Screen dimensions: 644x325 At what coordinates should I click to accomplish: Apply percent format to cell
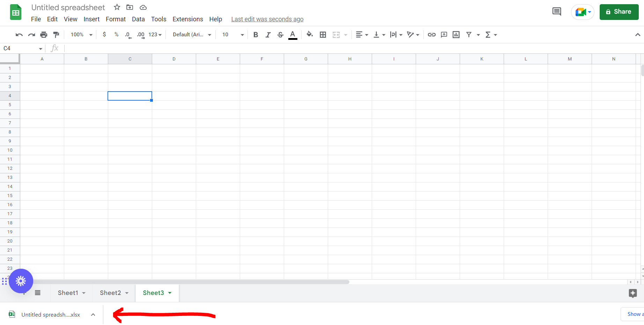click(x=116, y=35)
